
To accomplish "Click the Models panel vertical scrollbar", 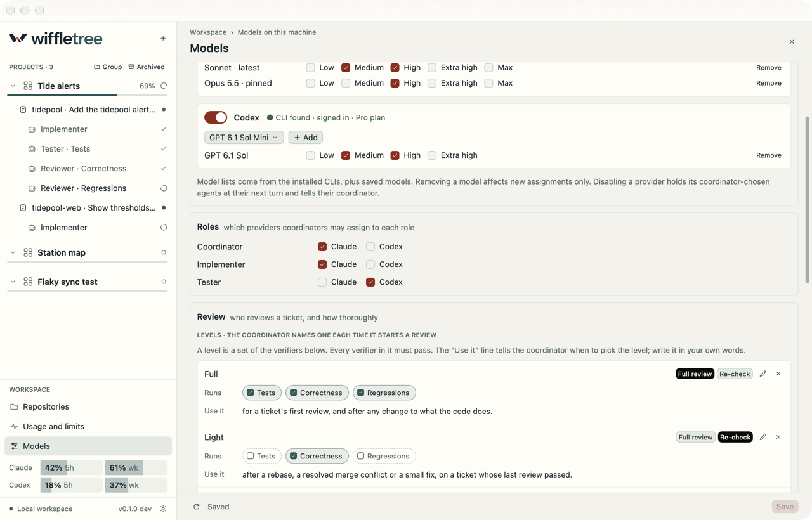I will coord(808,200).
